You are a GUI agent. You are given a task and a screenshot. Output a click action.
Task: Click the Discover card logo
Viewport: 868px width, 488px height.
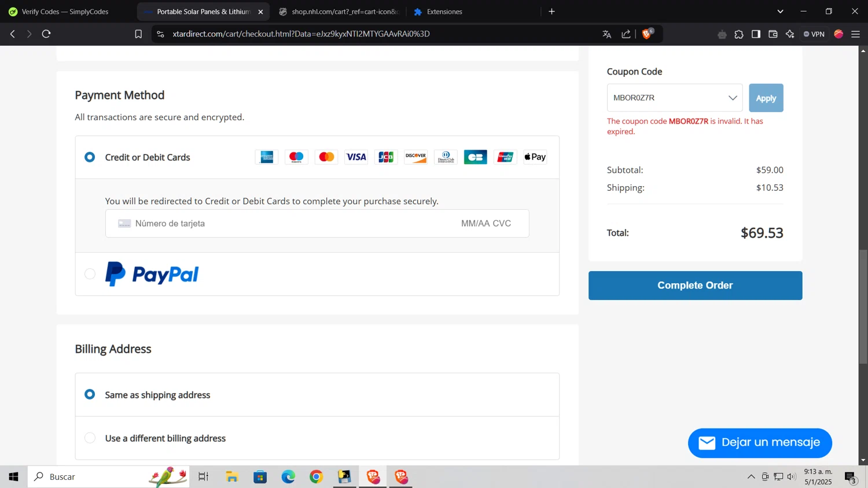coord(415,157)
